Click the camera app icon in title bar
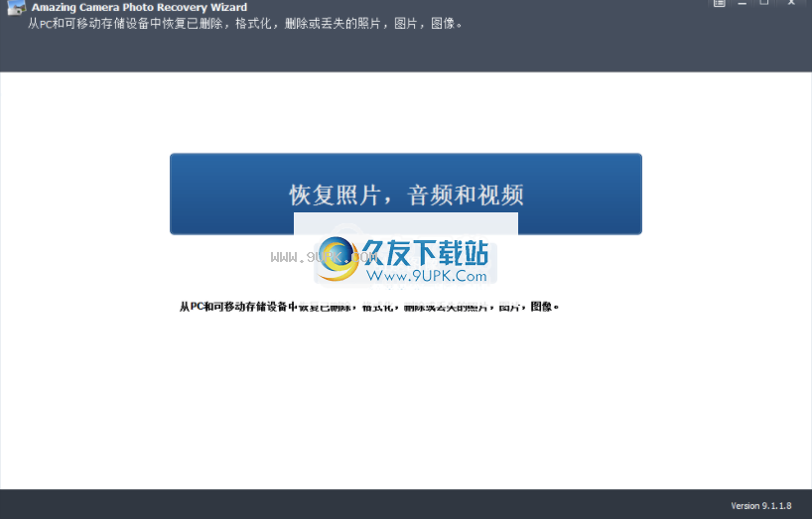The height and width of the screenshot is (519, 812). pos(16,7)
